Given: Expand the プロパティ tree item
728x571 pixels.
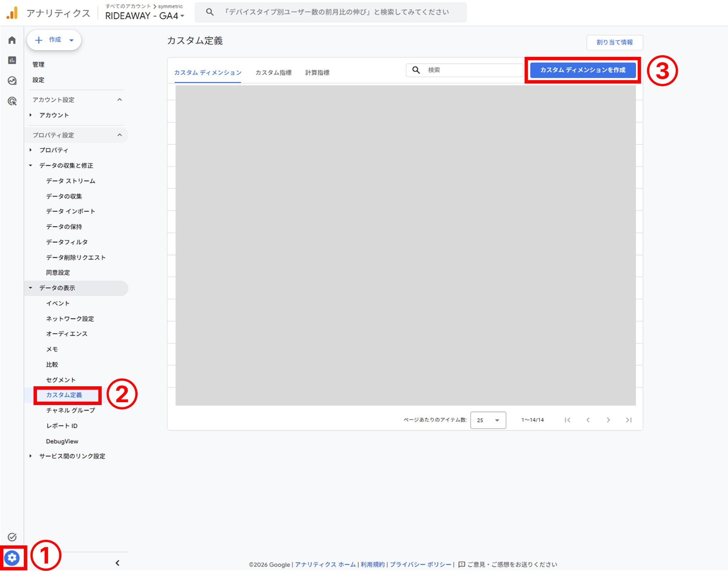Looking at the screenshot, I should 31,150.
